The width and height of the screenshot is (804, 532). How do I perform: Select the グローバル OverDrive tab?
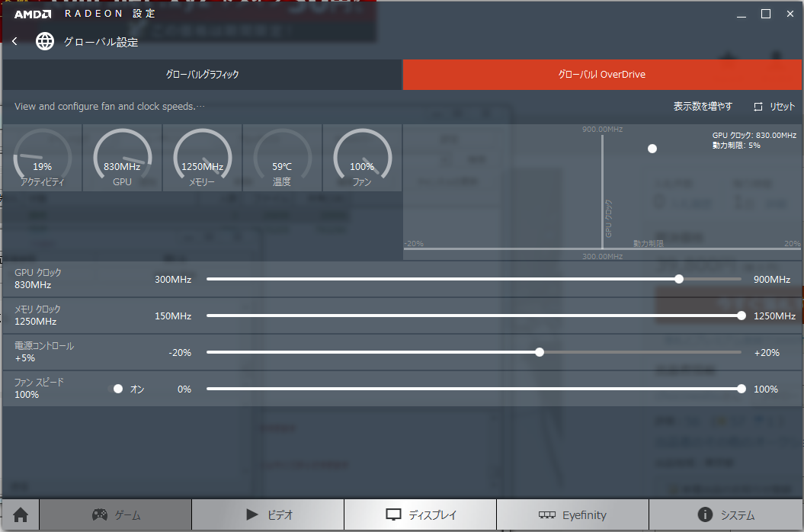point(602,75)
